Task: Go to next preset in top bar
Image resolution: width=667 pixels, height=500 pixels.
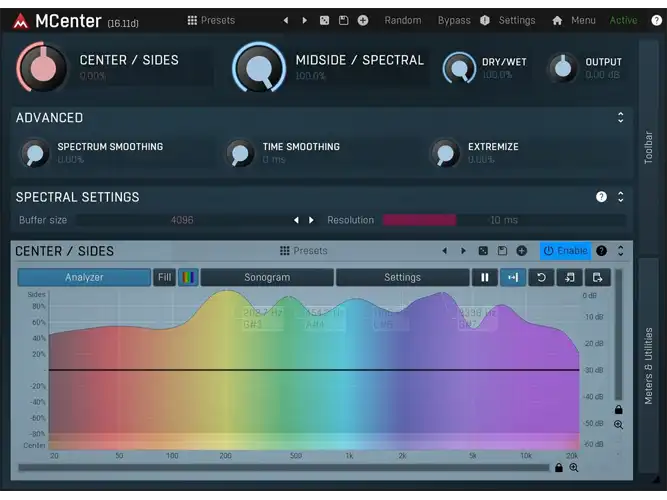Action: coord(305,20)
